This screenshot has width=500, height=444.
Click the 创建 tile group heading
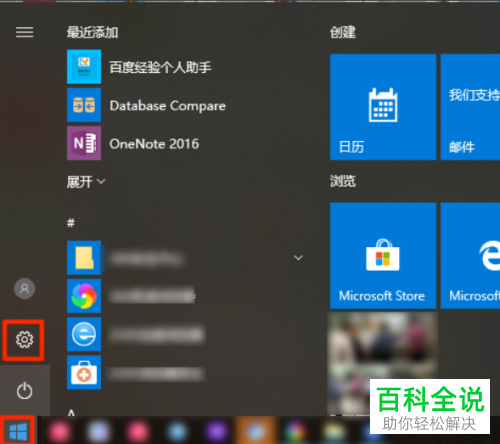(343, 32)
